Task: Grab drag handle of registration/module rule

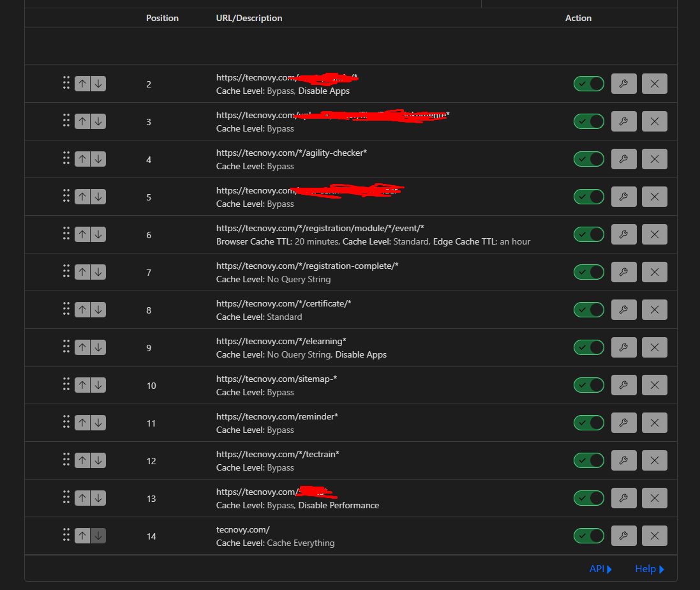Action: [x=66, y=233]
